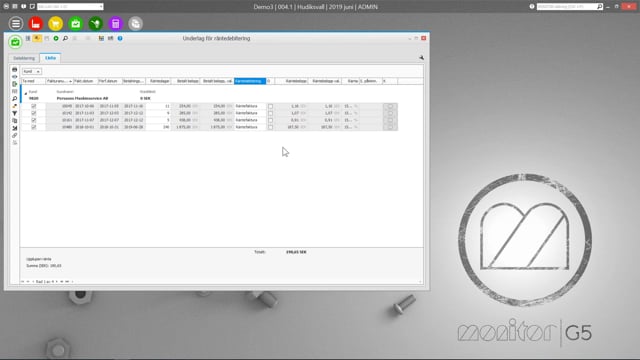Open the green Sales module in top bar

click(76, 24)
